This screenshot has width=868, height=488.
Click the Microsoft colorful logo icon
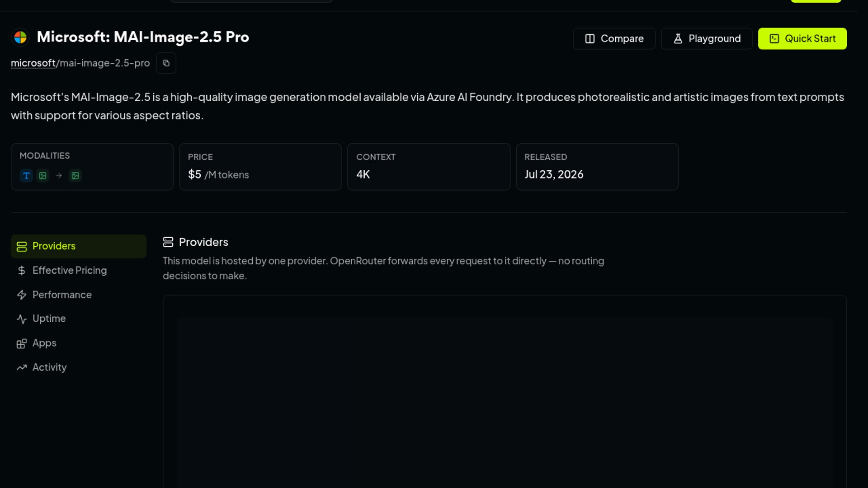[20, 37]
